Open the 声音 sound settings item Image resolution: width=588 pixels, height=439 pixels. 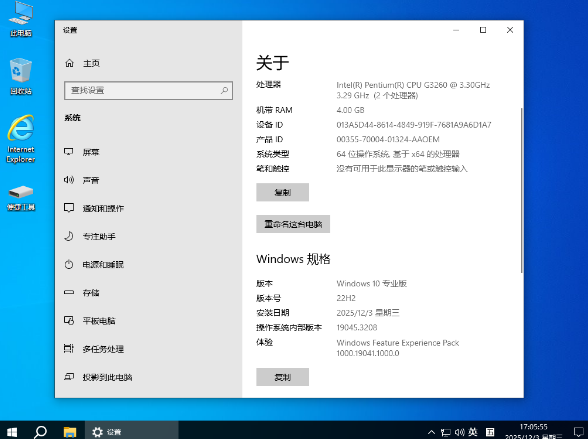pyautogui.click(x=82, y=180)
